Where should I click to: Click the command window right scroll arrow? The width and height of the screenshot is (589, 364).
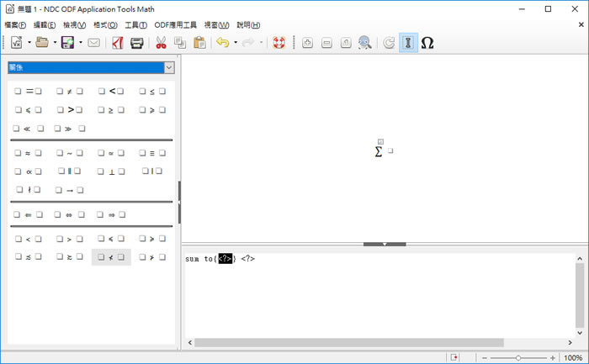point(570,343)
